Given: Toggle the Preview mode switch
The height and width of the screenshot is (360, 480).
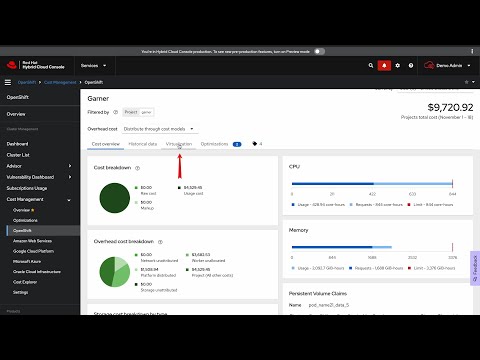Looking at the screenshot, I should coord(319,51).
